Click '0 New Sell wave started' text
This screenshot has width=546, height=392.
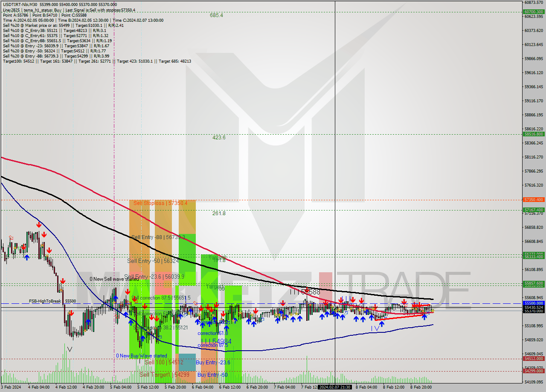tap(114, 279)
